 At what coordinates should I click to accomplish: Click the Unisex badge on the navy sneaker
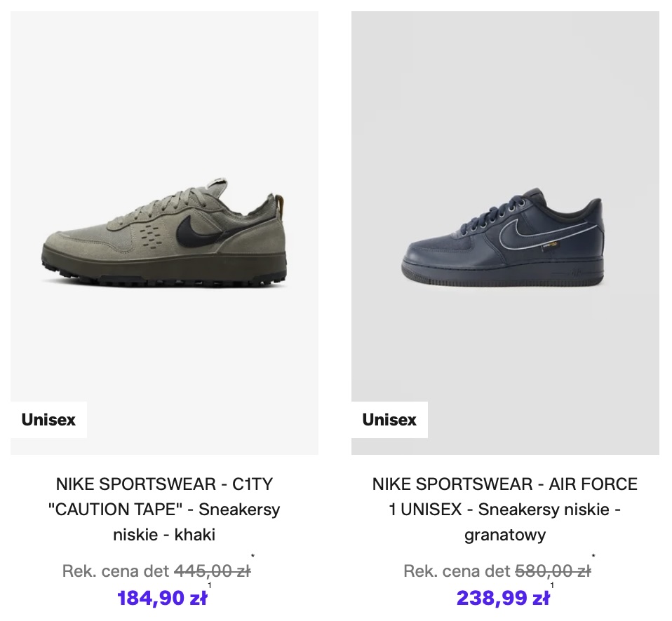[389, 420]
